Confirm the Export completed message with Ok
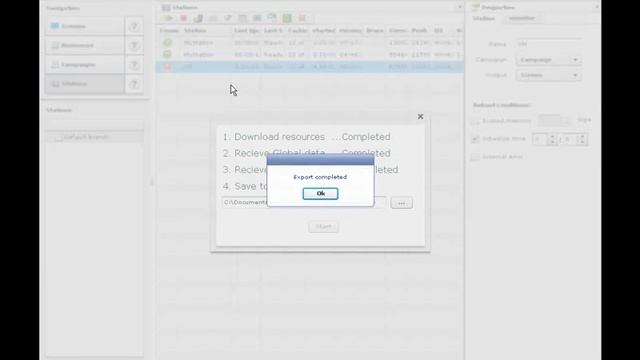This screenshot has height=360, width=640. [x=320, y=193]
